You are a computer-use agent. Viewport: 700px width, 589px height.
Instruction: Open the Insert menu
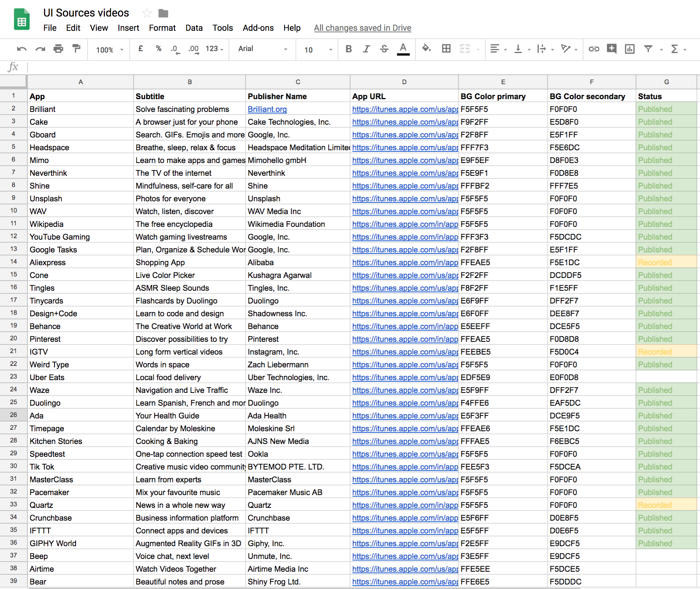(x=128, y=28)
